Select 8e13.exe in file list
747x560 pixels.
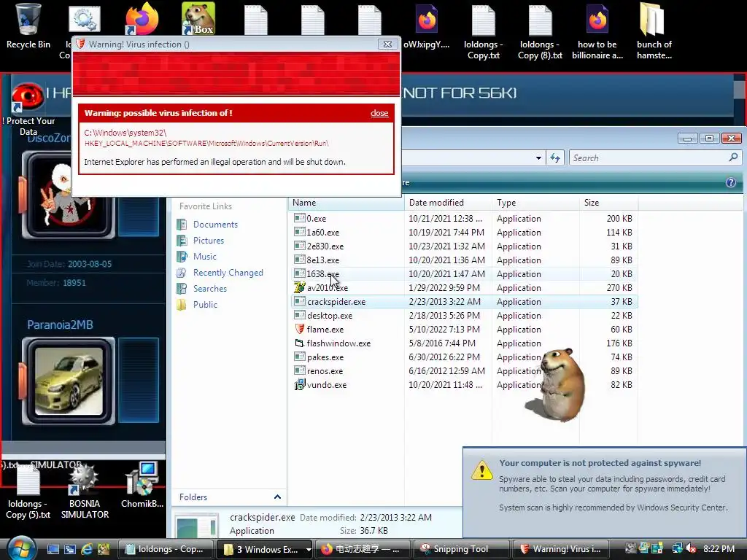point(463,260)
